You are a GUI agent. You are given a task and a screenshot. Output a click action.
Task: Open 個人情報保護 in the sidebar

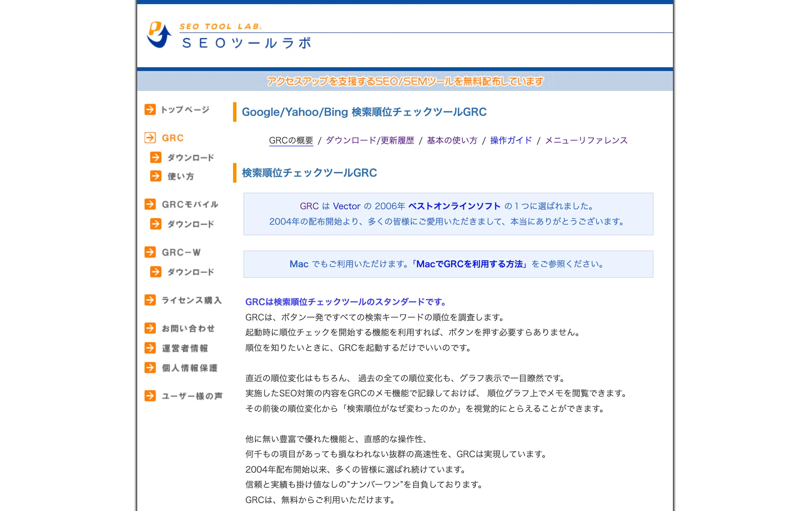coord(190,368)
